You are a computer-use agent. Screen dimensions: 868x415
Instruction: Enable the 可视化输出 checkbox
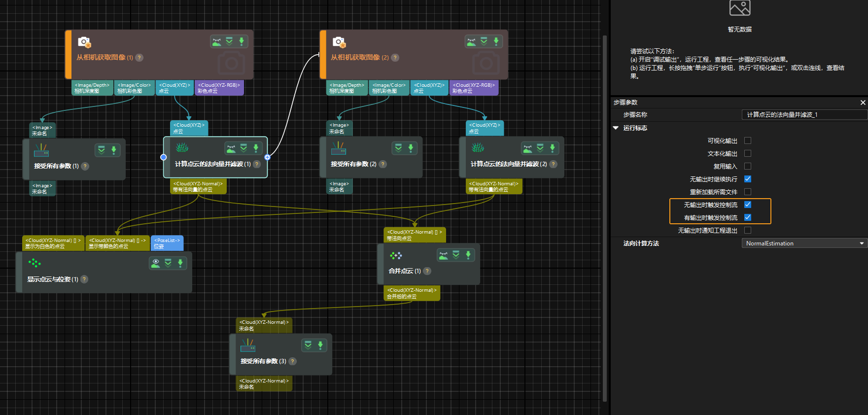[x=748, y=140]
